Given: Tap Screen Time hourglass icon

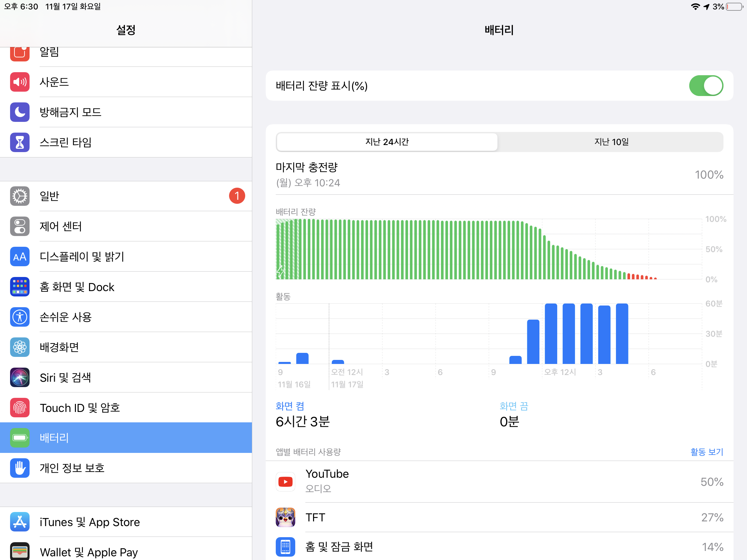Looking at the screenshot, I should tap(19, 142).
